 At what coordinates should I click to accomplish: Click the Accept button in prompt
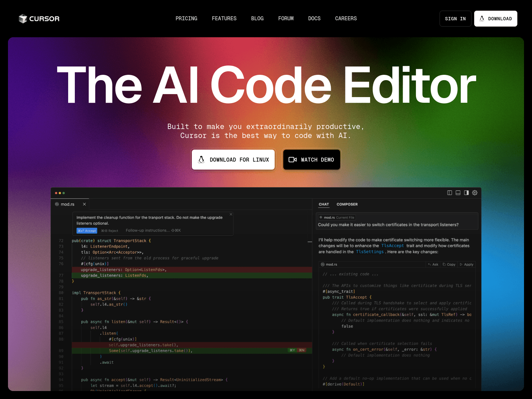pyautogui.click(x=87, y=231)
